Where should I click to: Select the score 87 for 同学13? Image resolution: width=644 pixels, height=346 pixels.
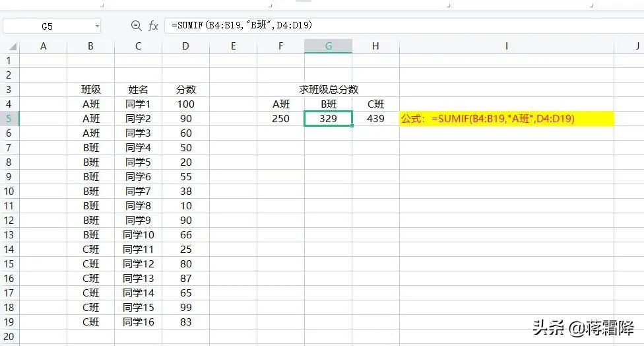coord(185,279)
